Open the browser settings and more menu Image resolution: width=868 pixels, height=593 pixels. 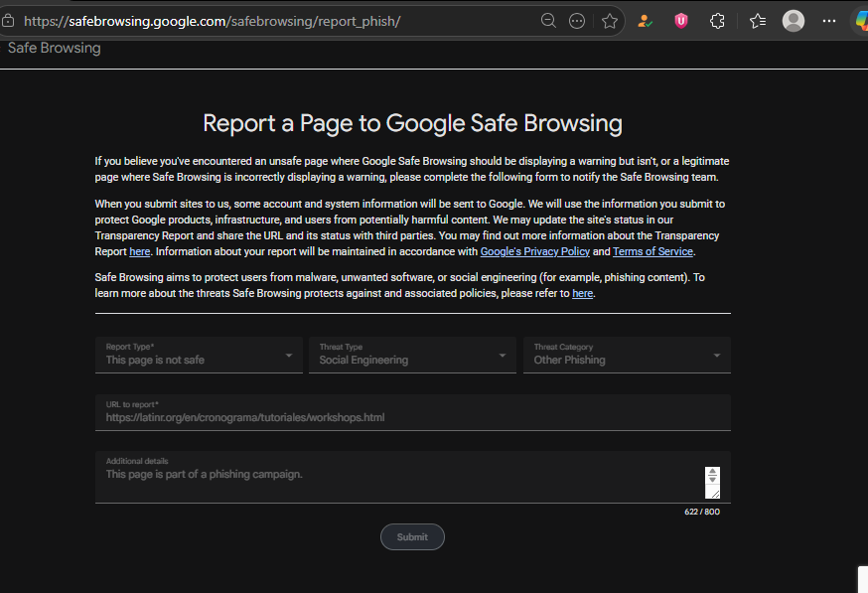tap(828, 21)
